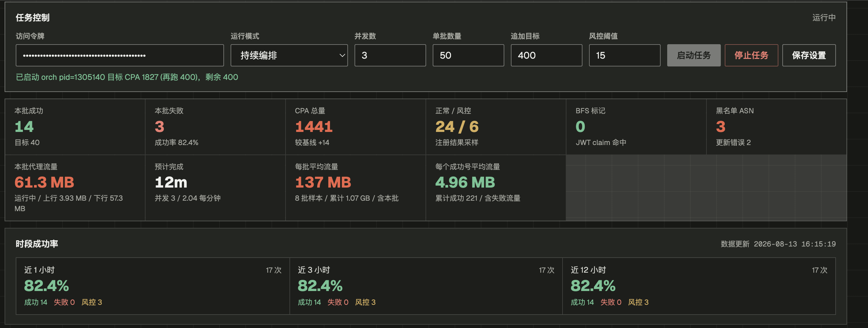The image size is (868, 328).
Task: Click the 运行模式 field label
Action: click(245, 36)
